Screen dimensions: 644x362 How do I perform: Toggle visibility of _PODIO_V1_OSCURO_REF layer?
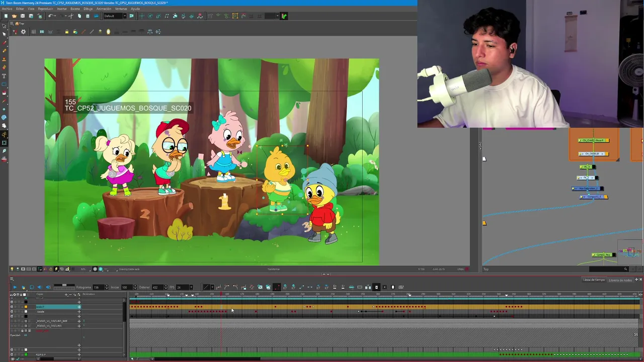click(x=12, y=321)
